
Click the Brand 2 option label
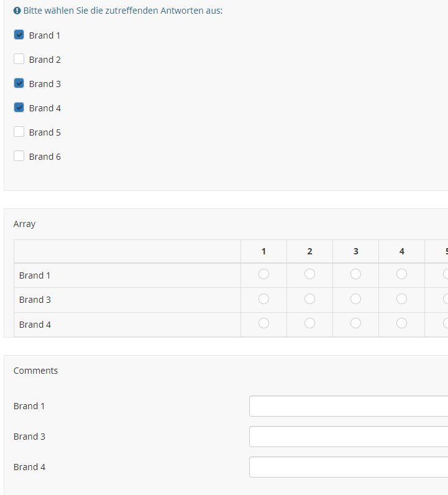point(45,60)
